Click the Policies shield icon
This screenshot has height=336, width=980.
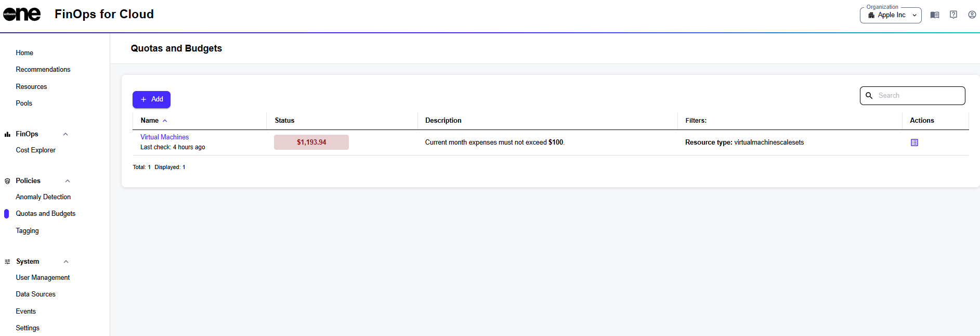[x=7, y=181]
